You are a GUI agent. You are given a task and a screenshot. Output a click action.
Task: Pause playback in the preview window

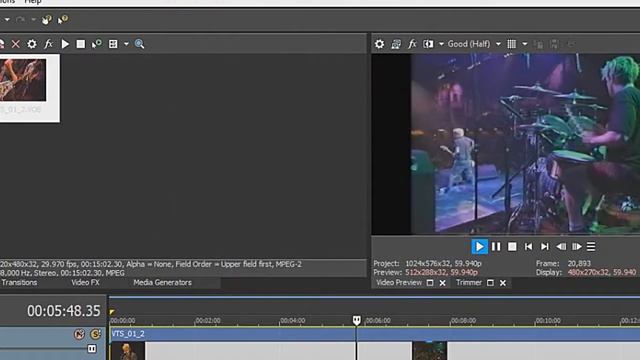(x=496, y=247)
